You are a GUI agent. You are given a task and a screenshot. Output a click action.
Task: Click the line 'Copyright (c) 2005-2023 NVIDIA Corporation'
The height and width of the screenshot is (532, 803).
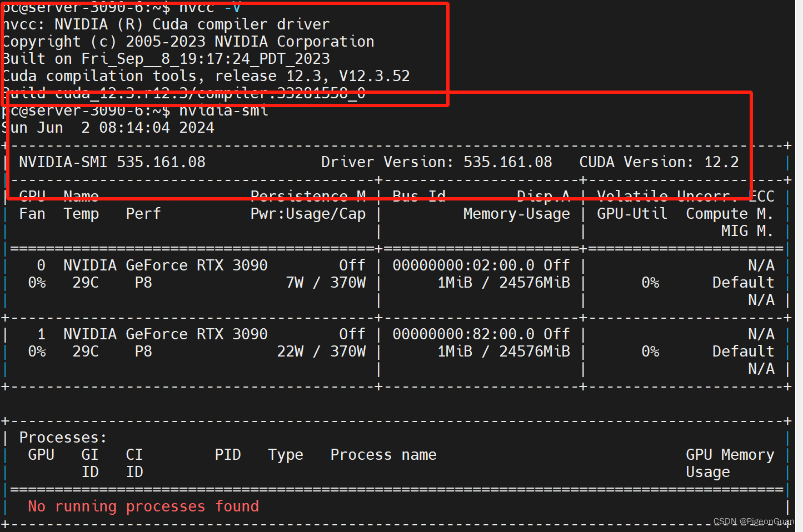(x=188, y=42)
